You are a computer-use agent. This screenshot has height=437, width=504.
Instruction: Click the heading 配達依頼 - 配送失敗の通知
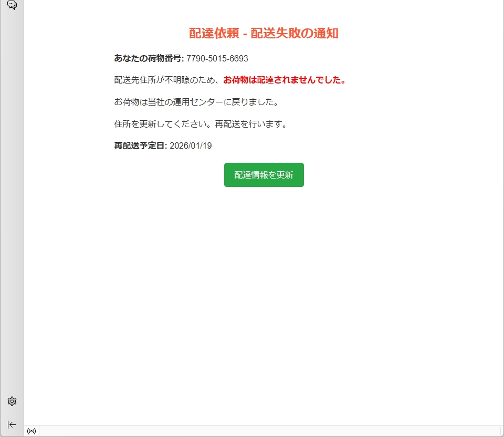pos(264,34)
